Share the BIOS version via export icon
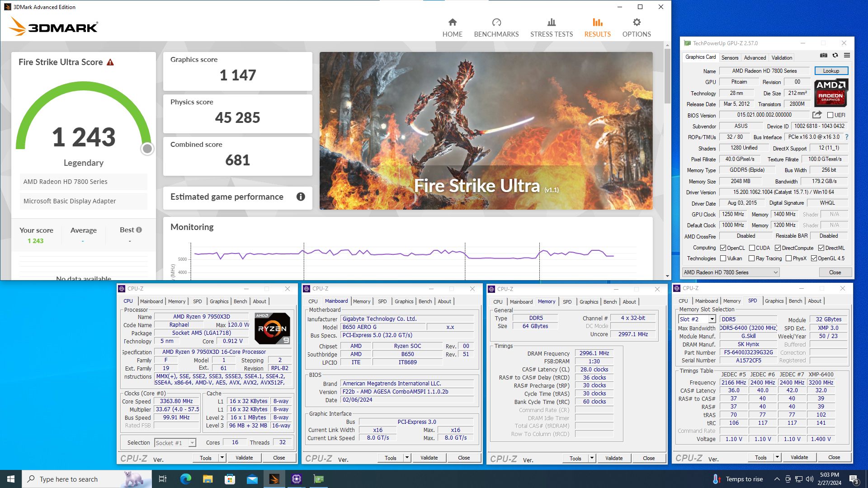The image size is (868, 488). (817, 115)
